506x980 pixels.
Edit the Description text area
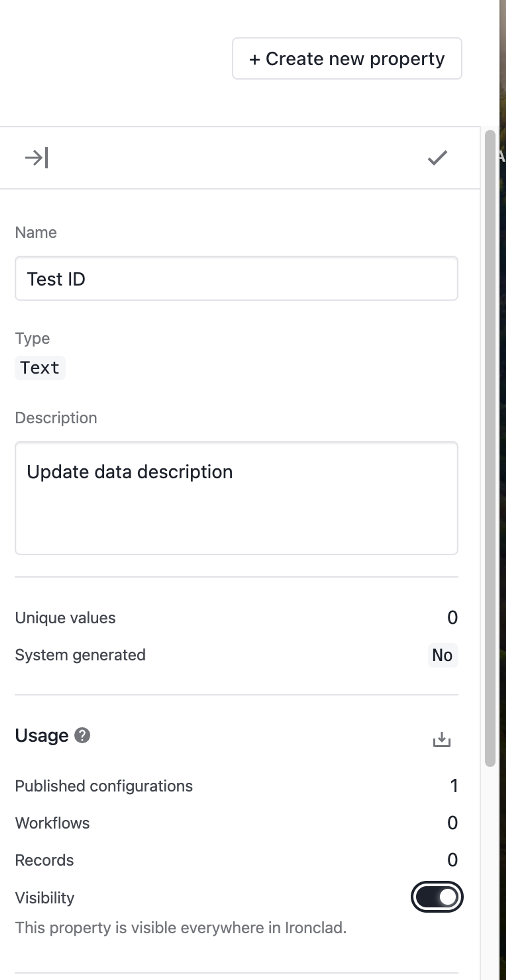[236, 498]
